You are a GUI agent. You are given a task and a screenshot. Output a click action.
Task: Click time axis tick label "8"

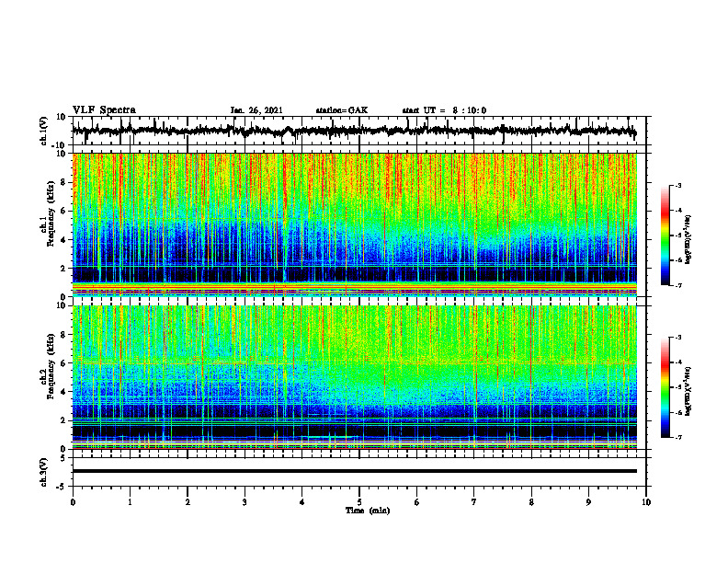531,502
